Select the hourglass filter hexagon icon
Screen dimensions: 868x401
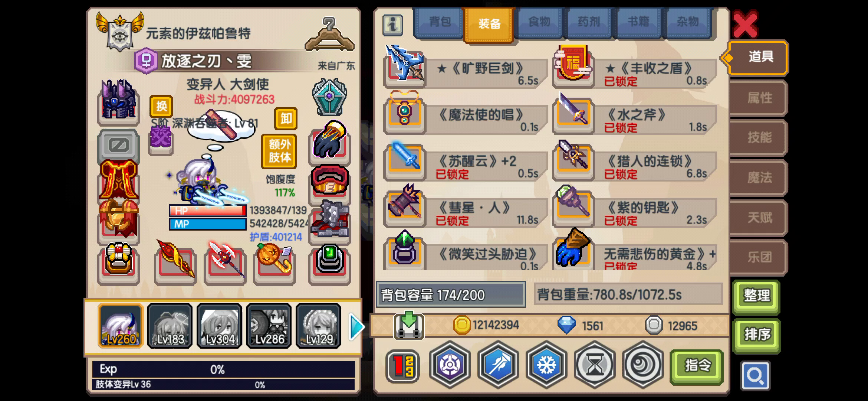pyautogui.click(x=595, y=365)
